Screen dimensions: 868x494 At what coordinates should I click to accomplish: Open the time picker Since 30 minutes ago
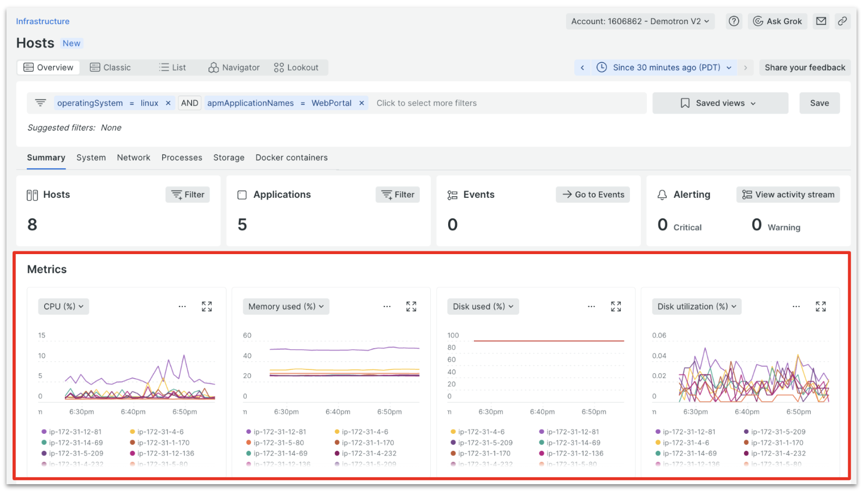(x=664, y=68)
